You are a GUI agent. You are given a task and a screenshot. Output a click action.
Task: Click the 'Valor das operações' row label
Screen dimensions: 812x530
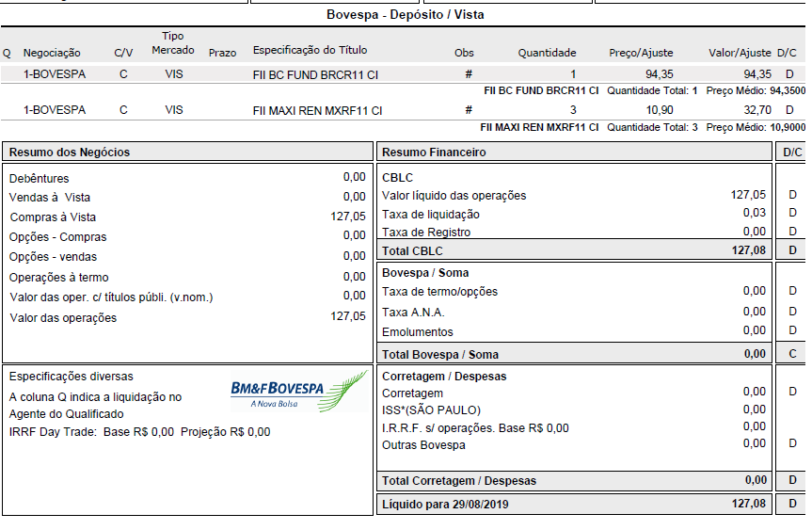pos(63,318)
